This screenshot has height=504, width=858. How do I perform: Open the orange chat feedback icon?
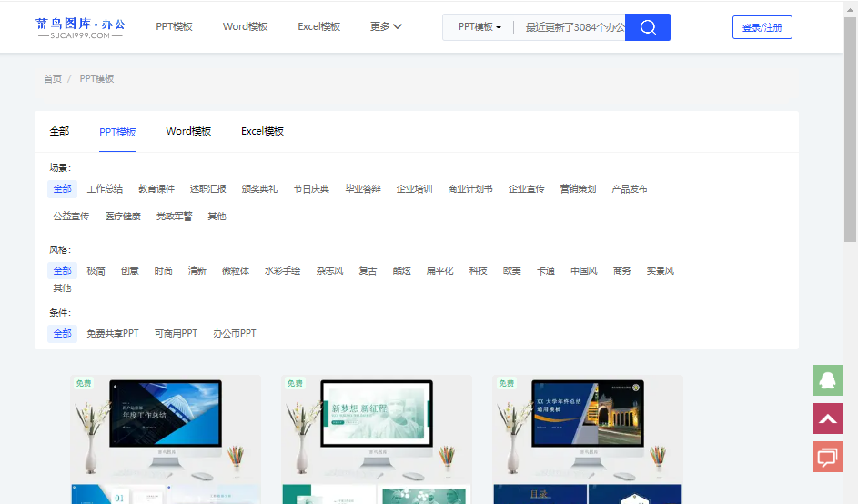pos(827,457)
